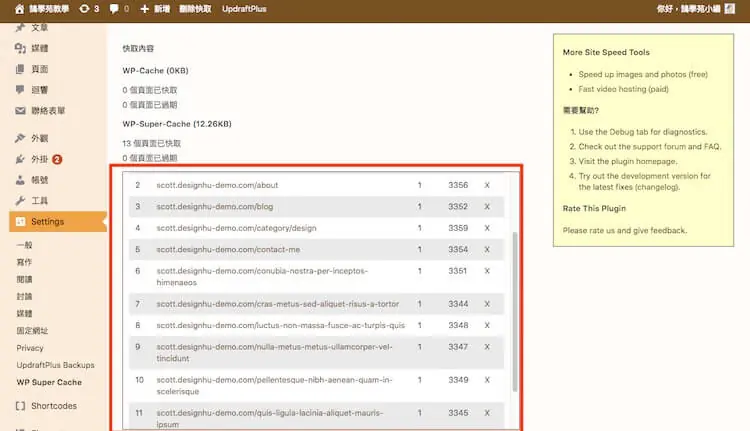The width and height of the screenshot is (750, 431).
Task: Open 閱讀 reading settings submenu
Action: [24, 279]
